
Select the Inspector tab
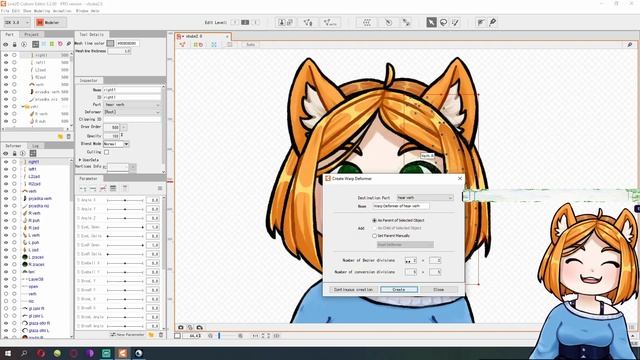click(89, 80)
